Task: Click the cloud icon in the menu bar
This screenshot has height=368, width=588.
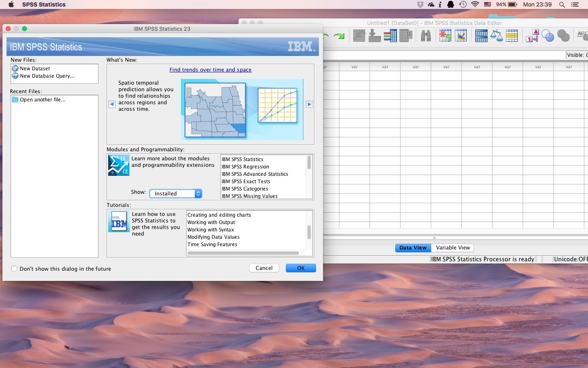Action: [x=431, y=4]
